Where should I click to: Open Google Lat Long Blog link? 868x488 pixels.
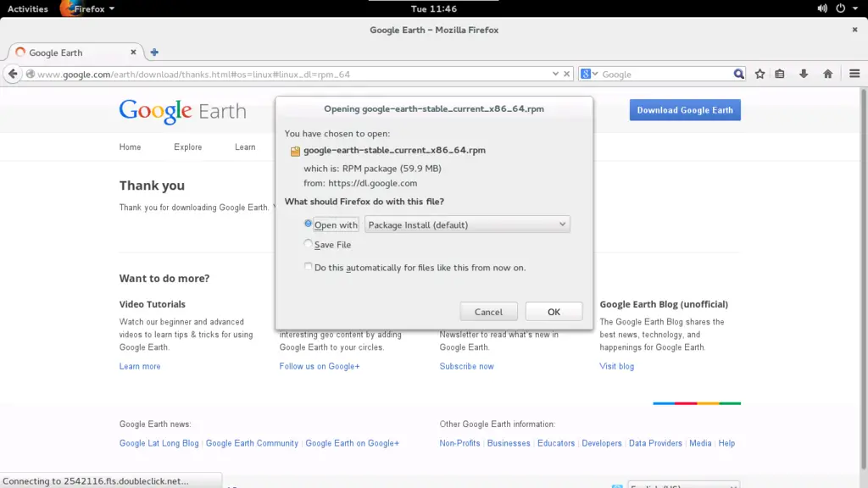[159, 443]
